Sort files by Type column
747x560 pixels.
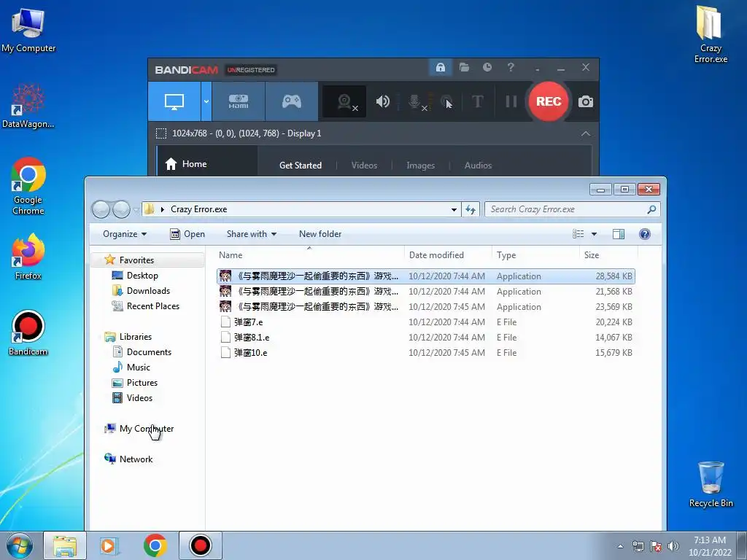tap(536, 254)
